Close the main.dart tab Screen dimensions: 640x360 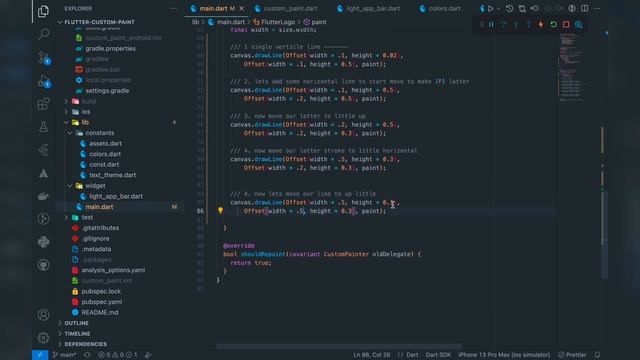click(x=242, y=8)
